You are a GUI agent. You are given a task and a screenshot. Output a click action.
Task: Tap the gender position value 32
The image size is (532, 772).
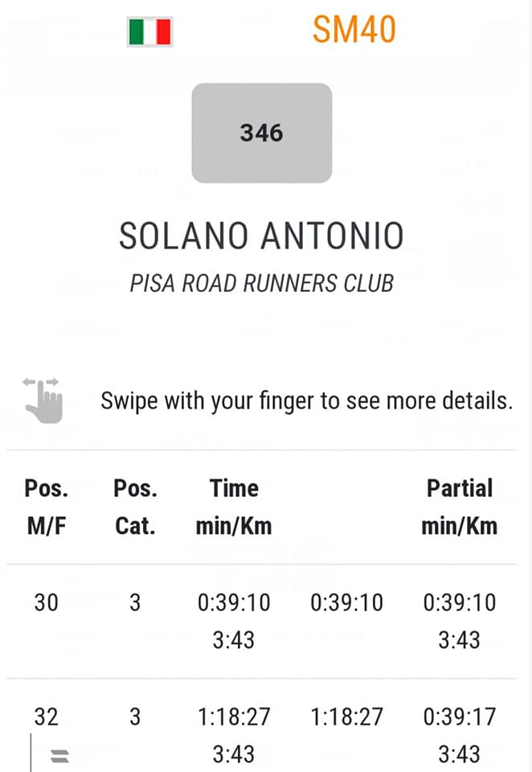pyautogui.click(x=47, y=717)
